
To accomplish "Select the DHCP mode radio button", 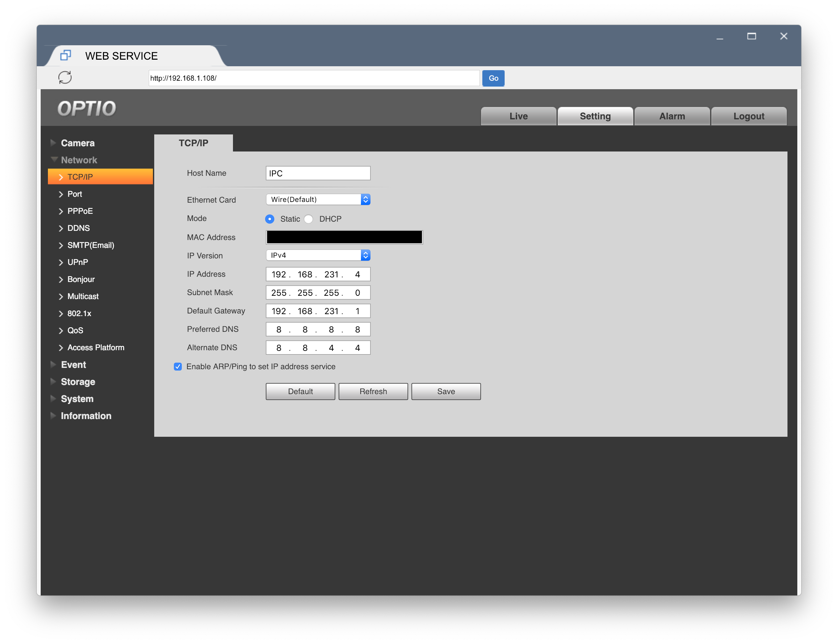I will (x=309, y=219).
